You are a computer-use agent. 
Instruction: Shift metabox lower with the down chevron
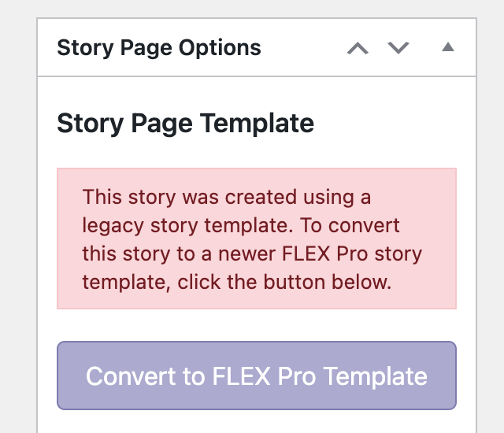399,48
